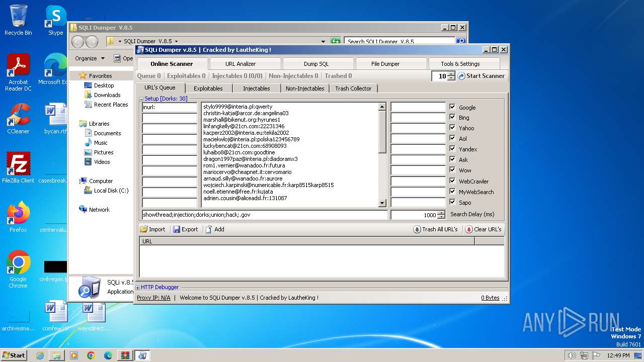Click the Start Scanner icon button

461,76
